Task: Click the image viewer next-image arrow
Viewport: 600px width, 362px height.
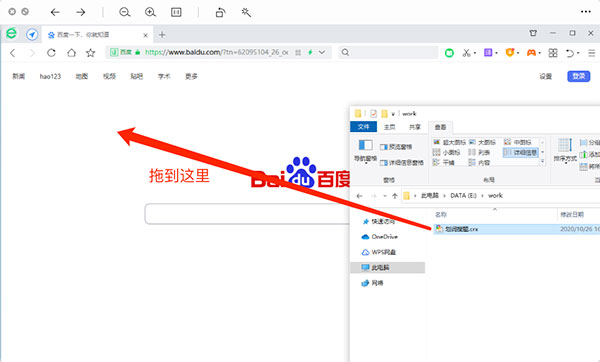Action: click(x=80, y=12)
